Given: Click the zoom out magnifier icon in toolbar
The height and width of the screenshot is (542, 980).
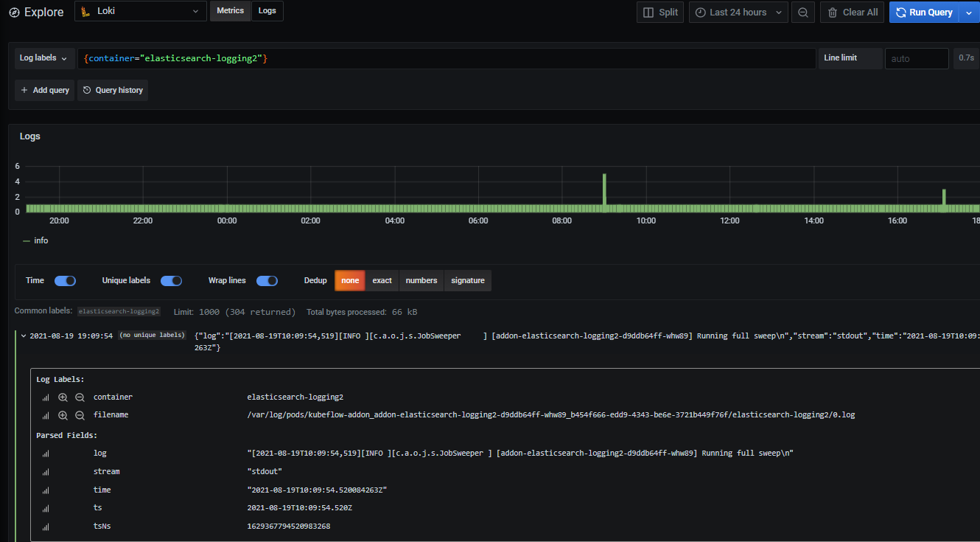Looking at the screenshot, I should tap(803, 13).
